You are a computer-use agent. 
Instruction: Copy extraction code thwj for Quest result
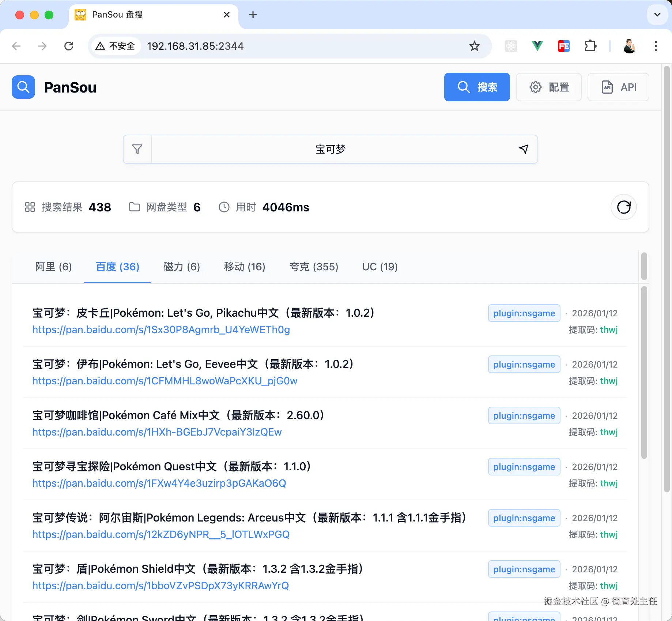pos(609,483)
